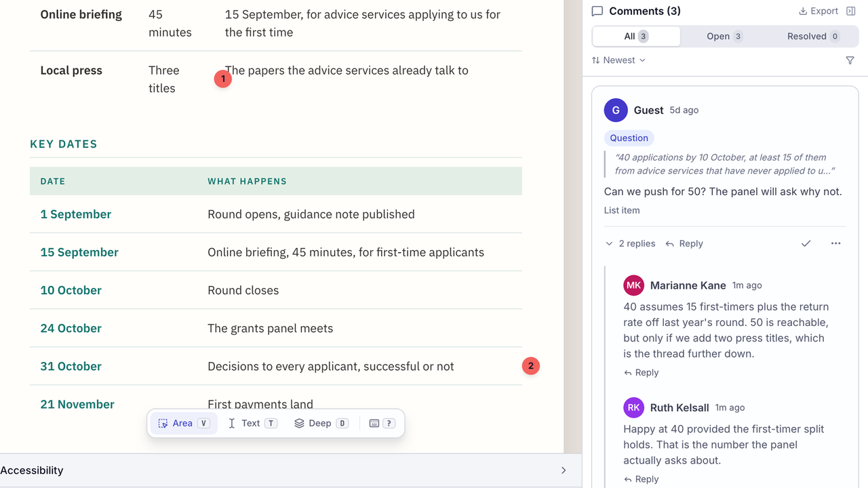This screenshot has height=488, width=868.
Task: Click the "Online briefing" row label
Action: click(81, 14)
